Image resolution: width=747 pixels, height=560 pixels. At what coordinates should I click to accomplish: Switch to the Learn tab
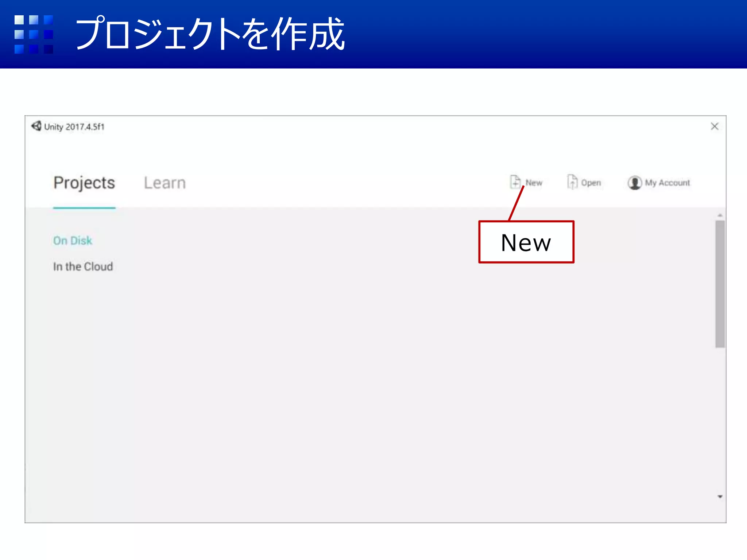click(x=165, y=183)
